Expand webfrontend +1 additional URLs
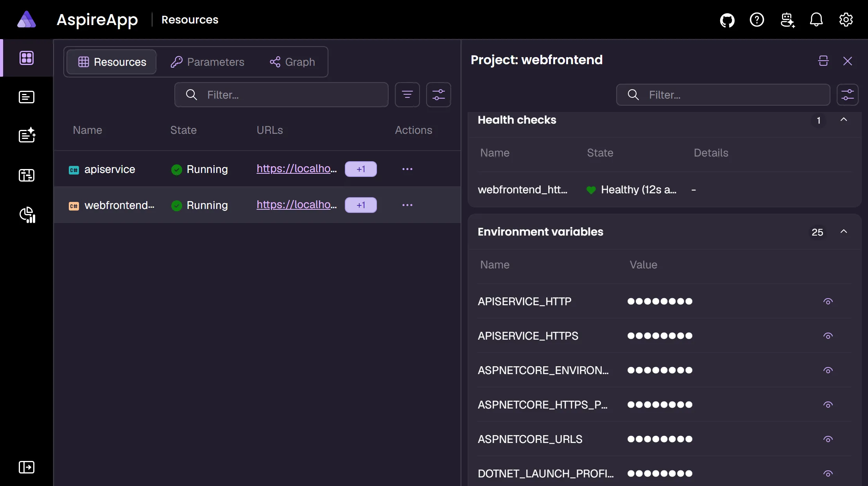 (x=361, y=205)
